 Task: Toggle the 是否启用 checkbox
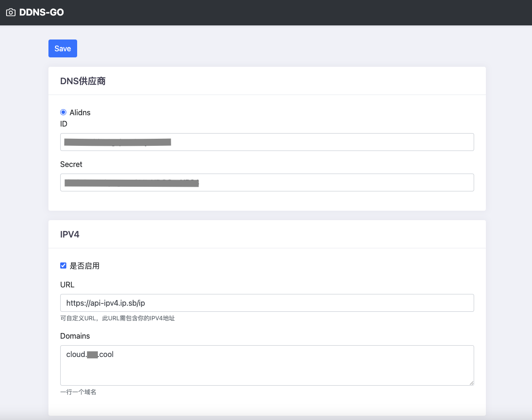pyautogui.click(x=64, y=266)
